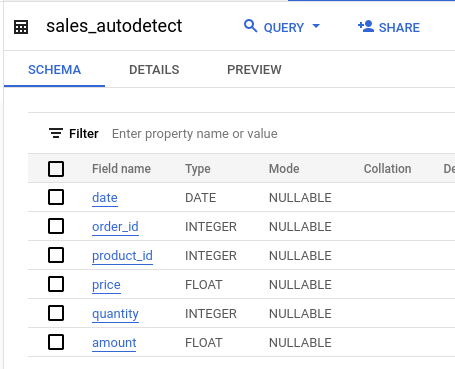Image resolution: width=455 pixels, height=369 pixels.
Task: Click the Type column header
Action: pos(198,169)
